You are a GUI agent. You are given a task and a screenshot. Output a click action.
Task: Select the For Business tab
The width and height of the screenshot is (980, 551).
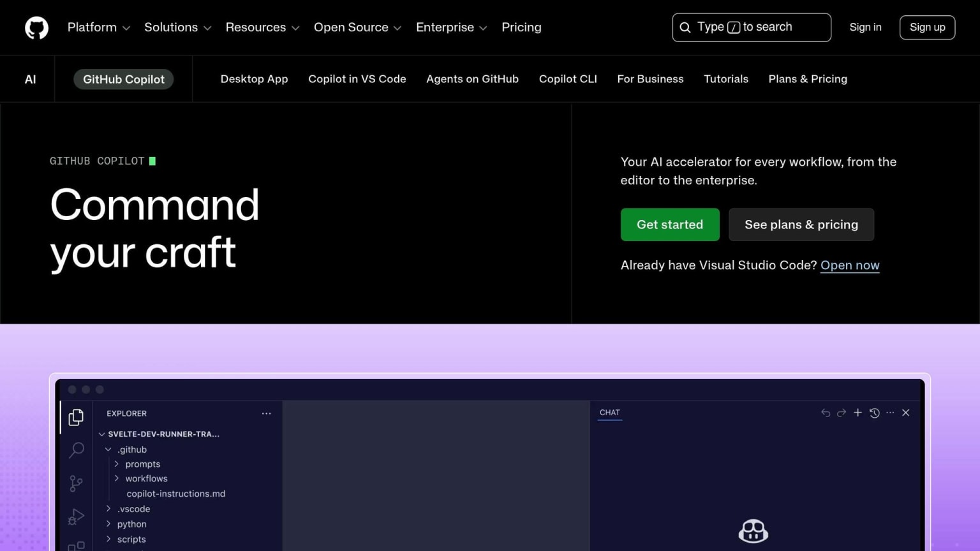pos(650,79)
